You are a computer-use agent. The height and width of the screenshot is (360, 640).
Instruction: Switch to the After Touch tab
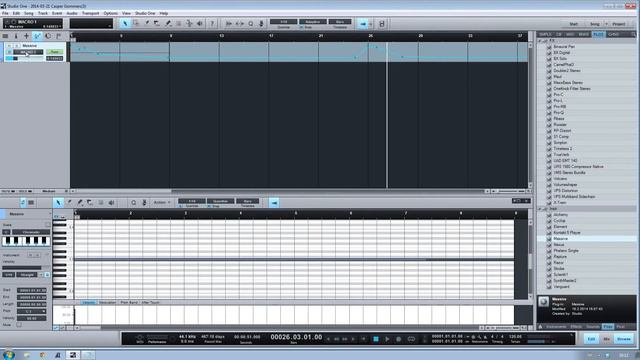(x=150, y=302)
